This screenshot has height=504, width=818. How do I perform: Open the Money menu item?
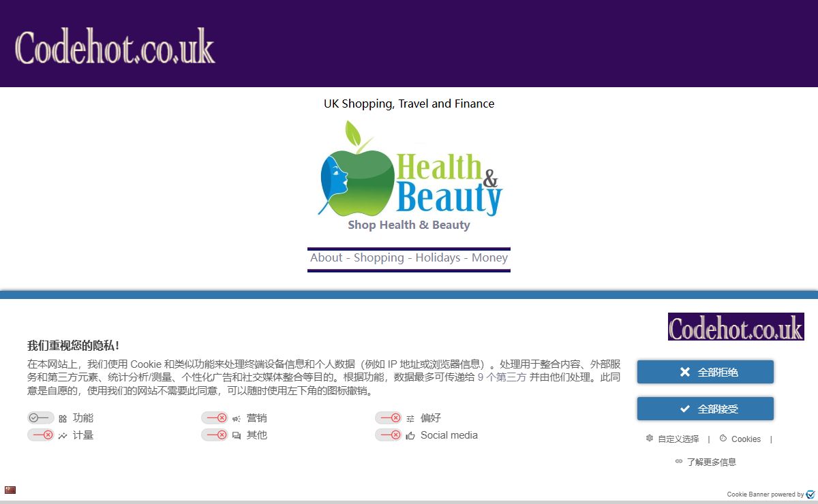(489, 257)
